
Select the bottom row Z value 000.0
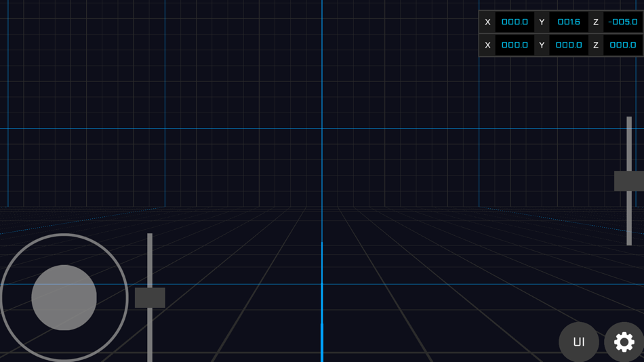tap(622, 45)
